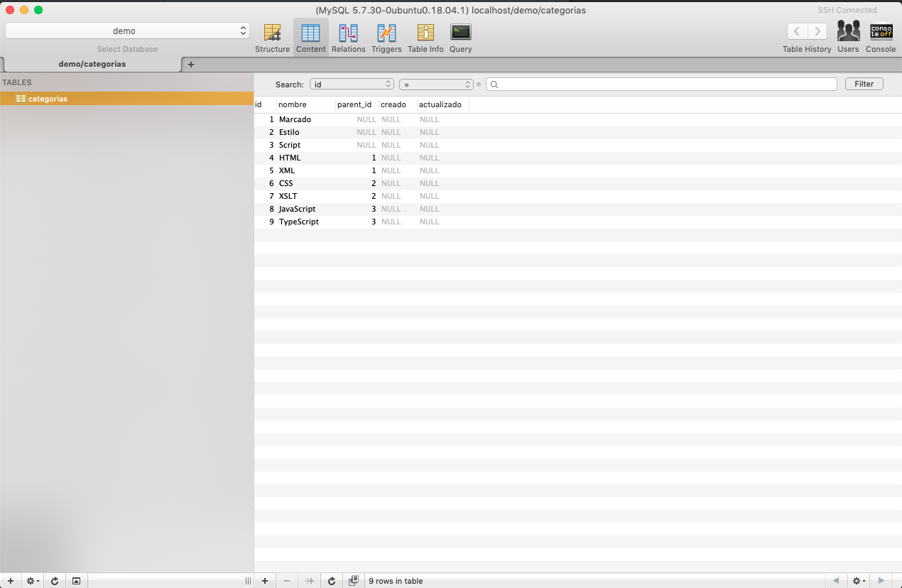Open the sidebar gear actions menu

click(33, 581)
